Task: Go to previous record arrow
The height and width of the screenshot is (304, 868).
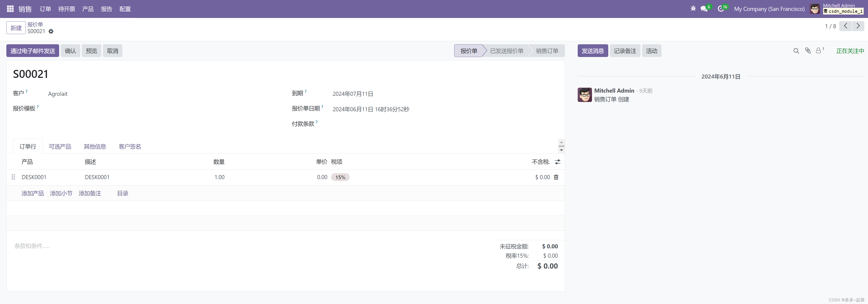Action: coord(845,26)
